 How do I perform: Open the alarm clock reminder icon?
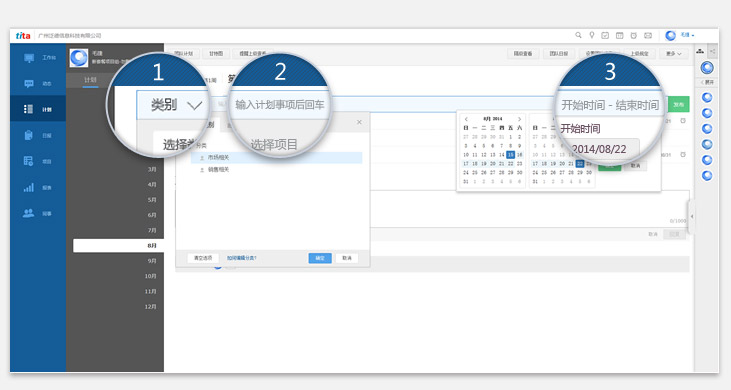634,35
